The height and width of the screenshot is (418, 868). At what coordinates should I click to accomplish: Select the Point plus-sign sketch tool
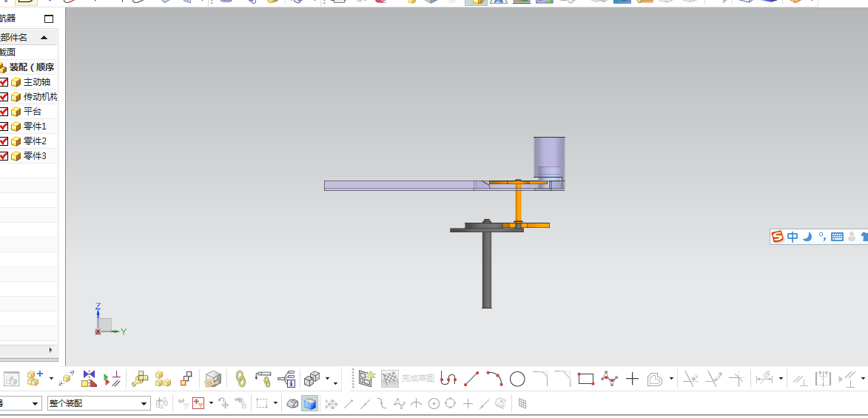(x=632, y=379)
